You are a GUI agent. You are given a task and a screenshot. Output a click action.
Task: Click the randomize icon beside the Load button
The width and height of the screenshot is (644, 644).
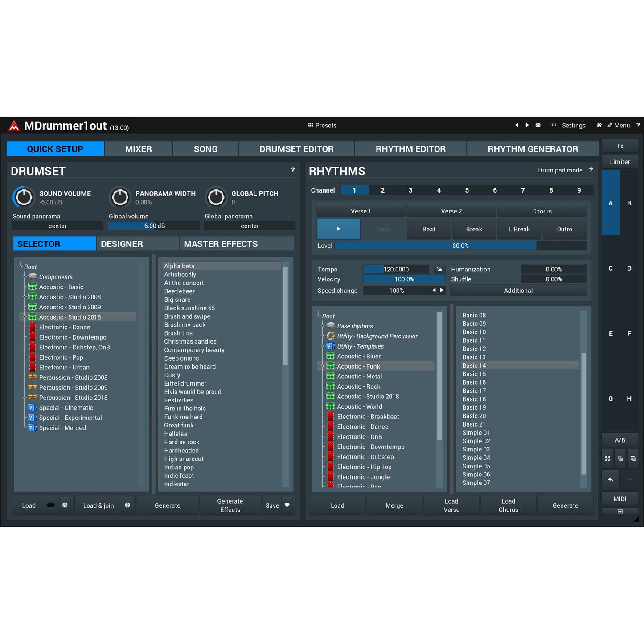pyautogui.click(x=65, y=505)
